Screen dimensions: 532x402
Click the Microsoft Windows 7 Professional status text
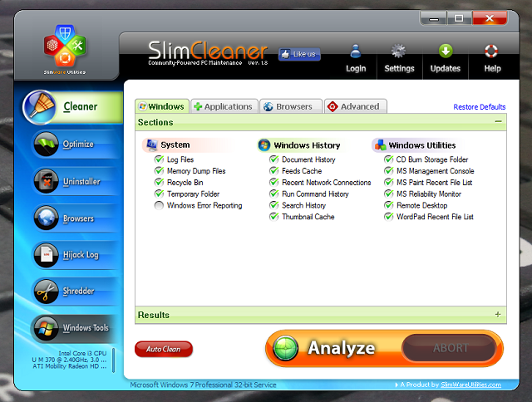tap(203, 385)
